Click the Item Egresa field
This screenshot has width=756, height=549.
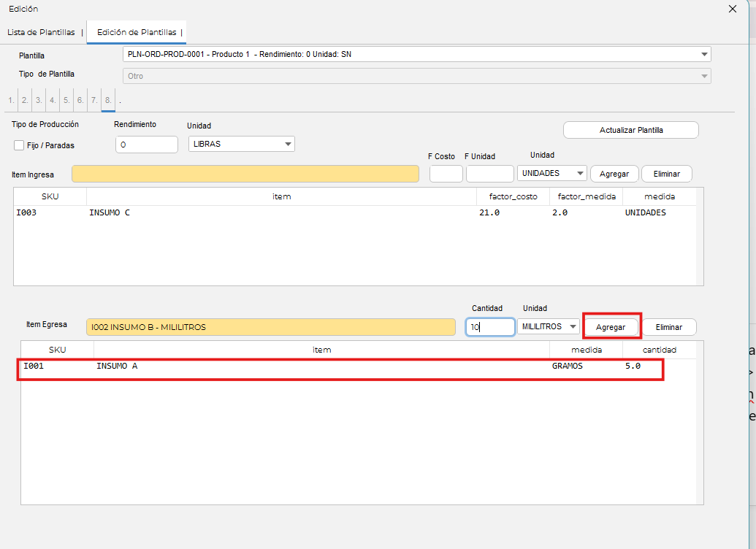[270, 327]
